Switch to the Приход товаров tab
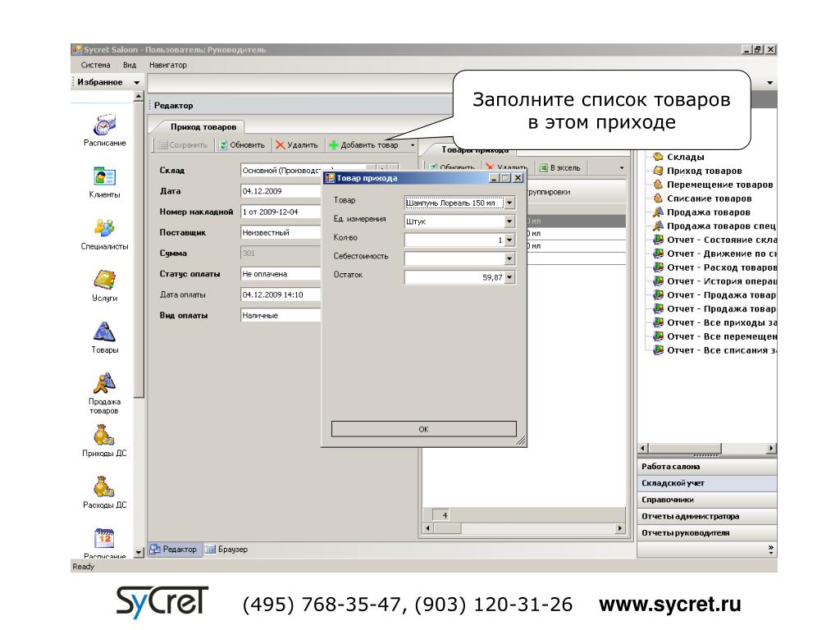This screenshot has width=840, height=630. tap(203, 127)
